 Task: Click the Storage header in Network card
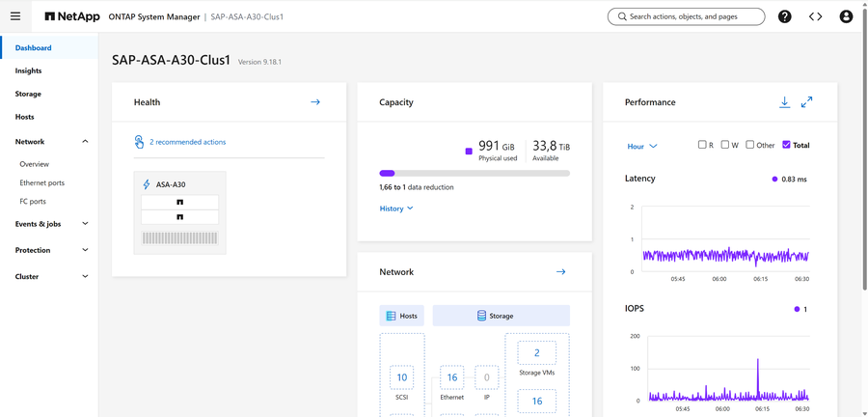(501, 316)
